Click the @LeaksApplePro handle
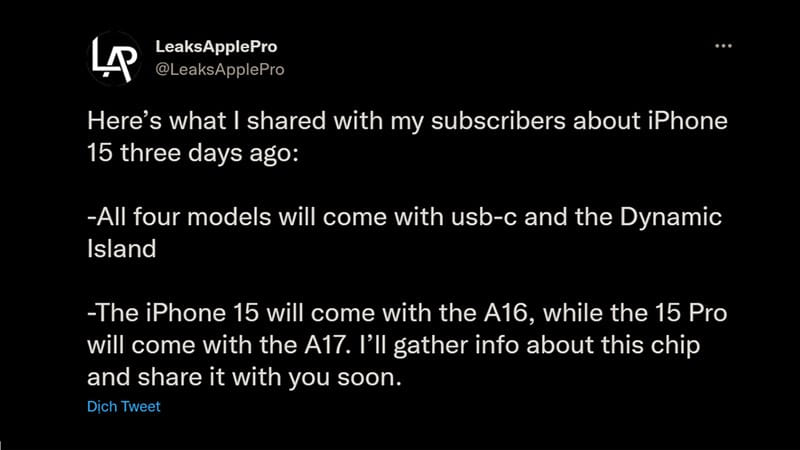Image resolution: width=800 pixels, height=450 pixels. point(220,69)
